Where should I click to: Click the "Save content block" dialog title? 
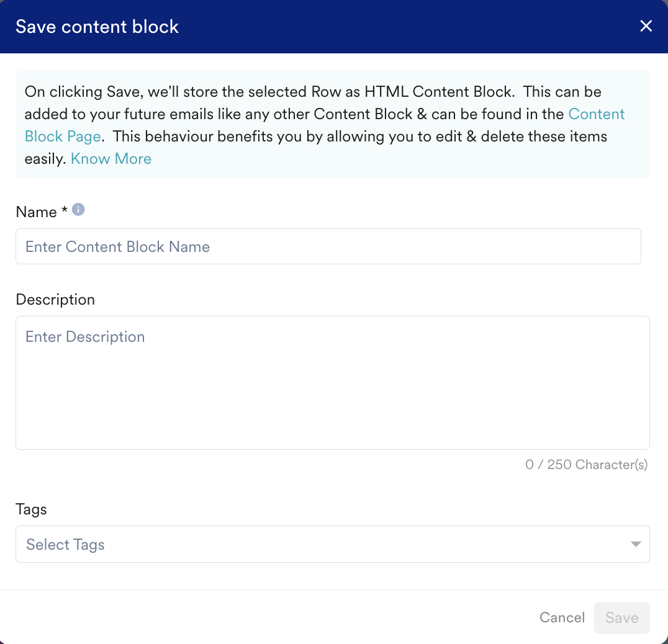(x=97, y=27)
